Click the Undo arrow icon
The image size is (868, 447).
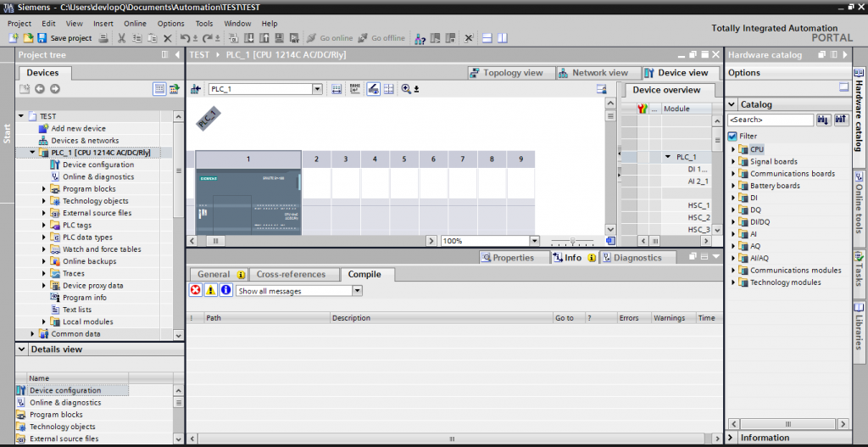coord(185,38)
